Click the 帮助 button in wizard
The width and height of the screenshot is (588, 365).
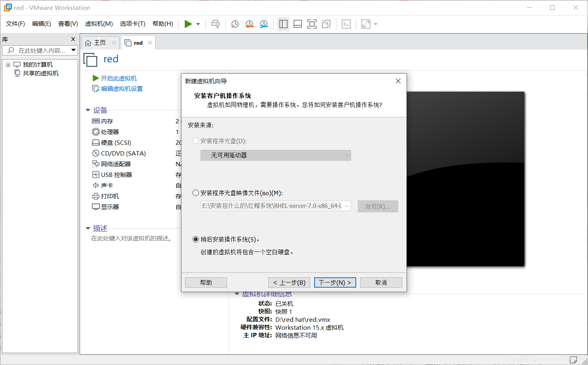tap(206, 282)
